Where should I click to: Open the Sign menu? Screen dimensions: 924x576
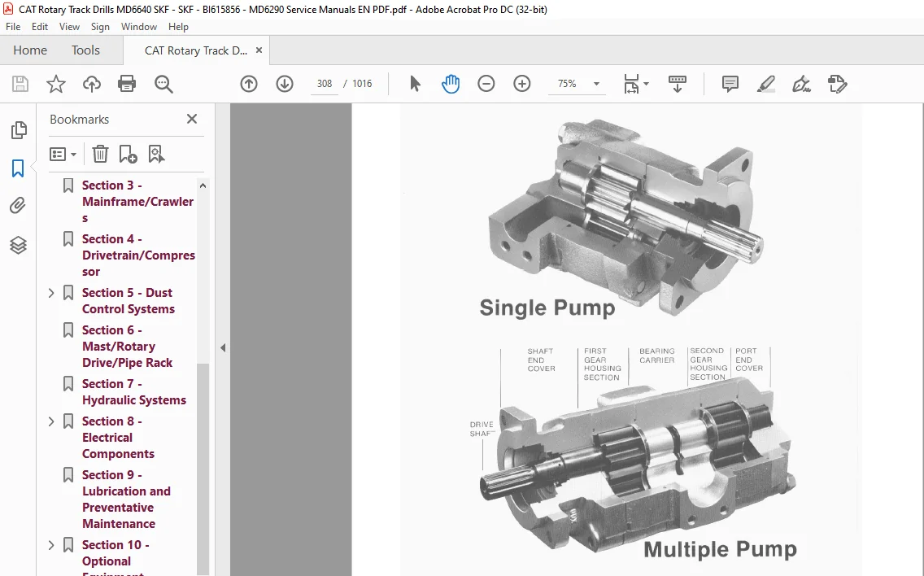click(100, 27)
